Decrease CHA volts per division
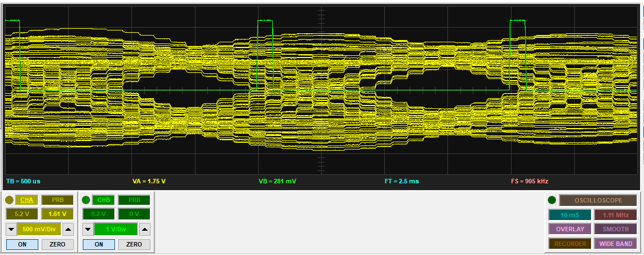This screenshot has width=644, height=255. click(11, 230)
